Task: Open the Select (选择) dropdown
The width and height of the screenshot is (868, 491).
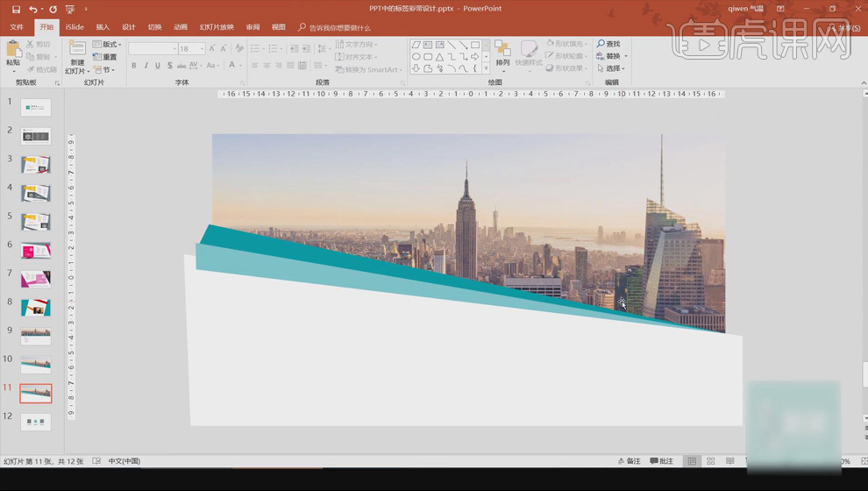Action: 613,68
